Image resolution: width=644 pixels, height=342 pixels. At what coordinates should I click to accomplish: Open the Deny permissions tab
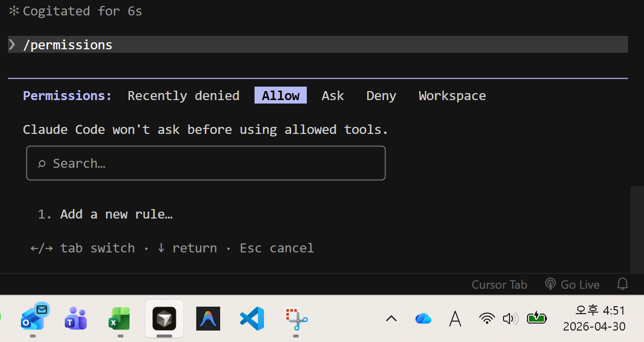(381, 96)
